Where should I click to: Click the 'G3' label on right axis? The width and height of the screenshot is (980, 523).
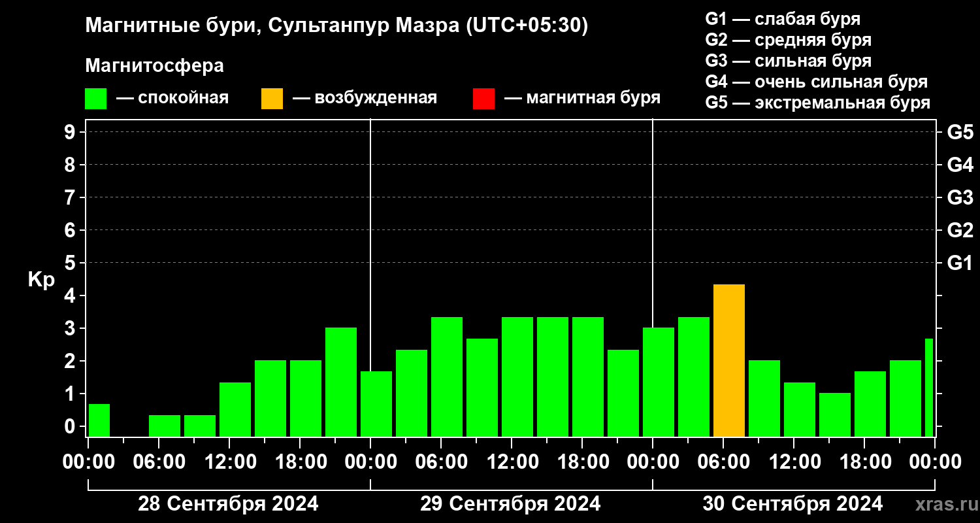tap(960, 197)
